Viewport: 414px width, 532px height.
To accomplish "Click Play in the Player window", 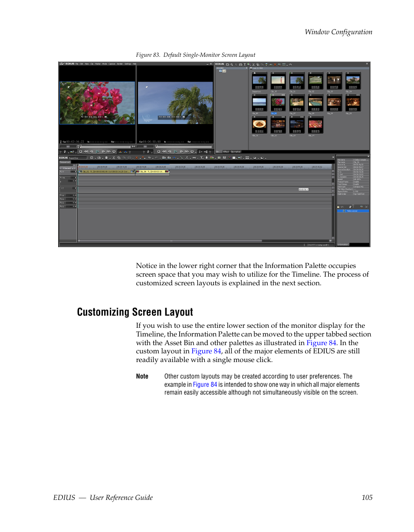I will click(x=97, y=152).
